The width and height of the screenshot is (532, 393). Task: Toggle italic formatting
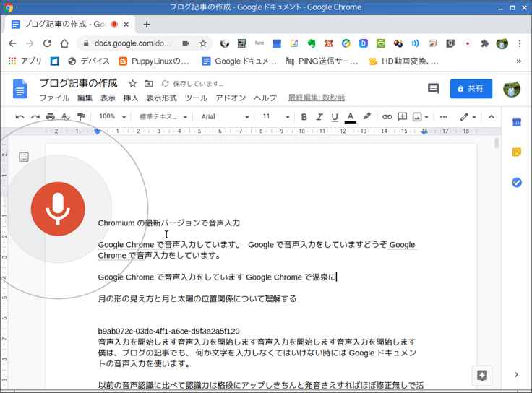319,117
